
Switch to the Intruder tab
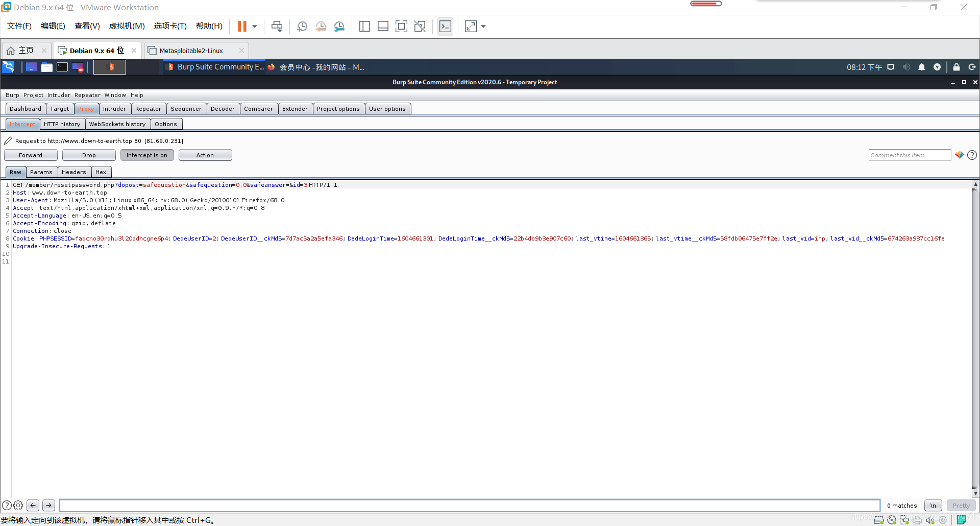(x=114, y=109)
